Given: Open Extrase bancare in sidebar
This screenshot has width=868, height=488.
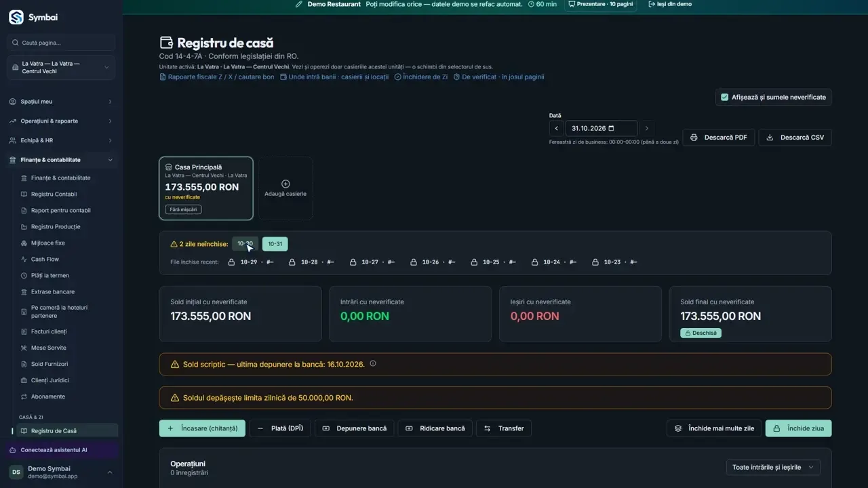Looking at the screenshot, I should click(x=53, y=291).
